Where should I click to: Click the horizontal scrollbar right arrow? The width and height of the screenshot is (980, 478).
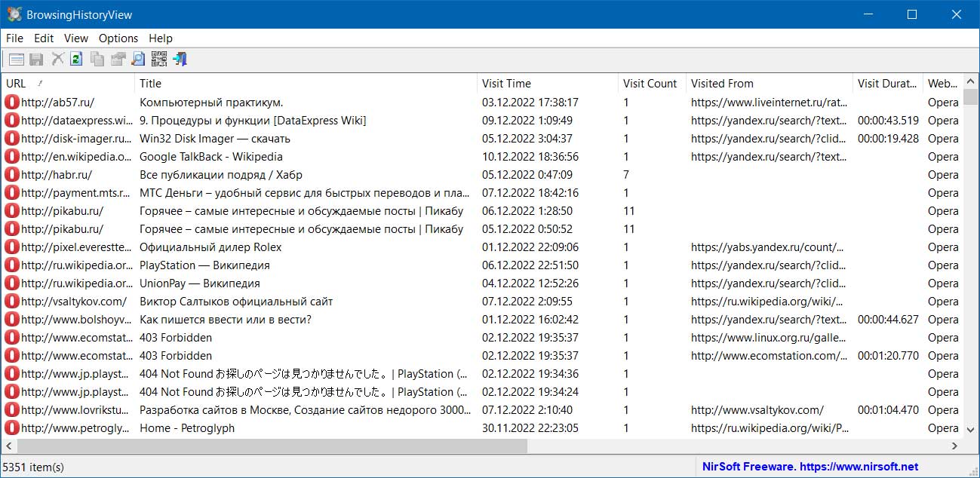click(x=954, y=446)
